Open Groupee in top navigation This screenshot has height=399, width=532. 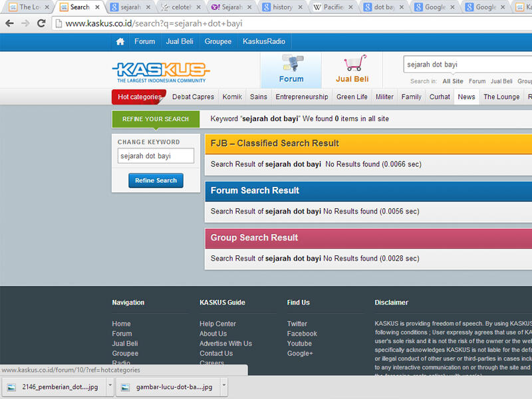pyautogui.click(x=218, y=41)
